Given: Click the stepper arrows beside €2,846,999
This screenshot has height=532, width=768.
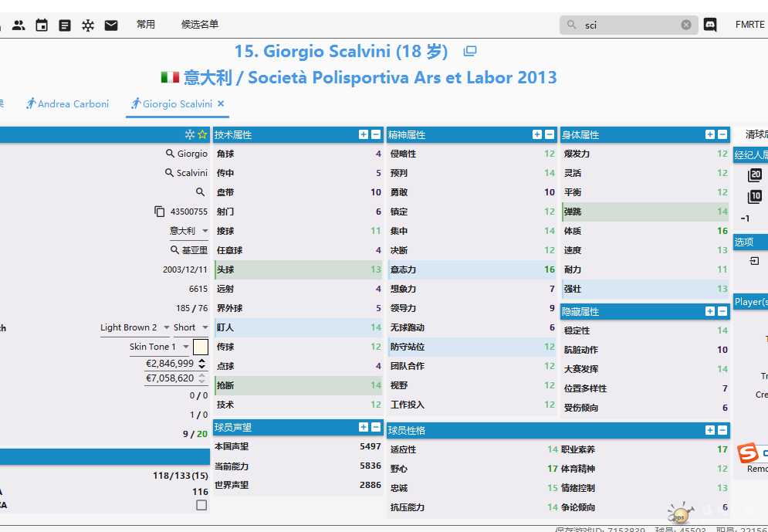Looking at the screenshot, I should [x=201, y=364].
